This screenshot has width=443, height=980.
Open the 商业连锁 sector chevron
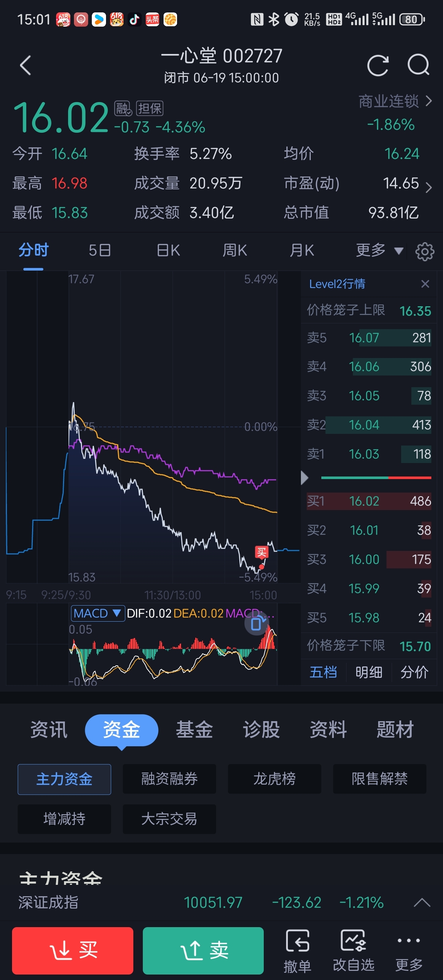[428, 101]
